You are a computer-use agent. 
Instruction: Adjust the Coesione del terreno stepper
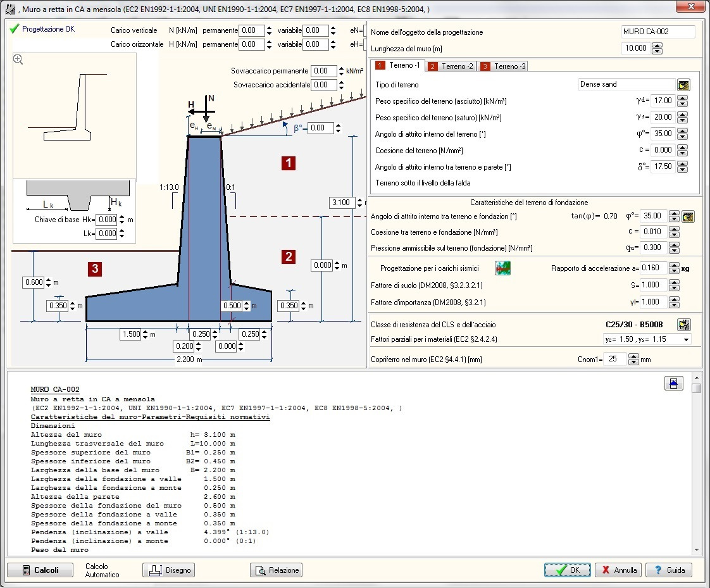tap(682, 151)
